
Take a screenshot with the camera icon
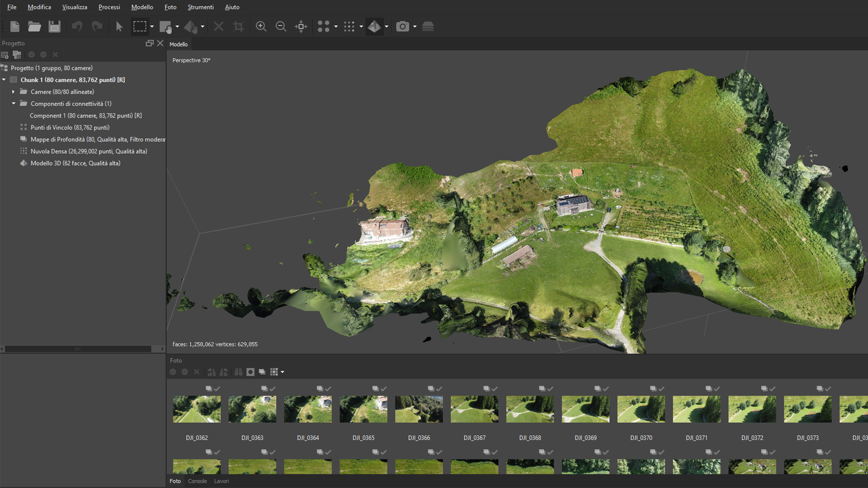click(x=403, y=27)
